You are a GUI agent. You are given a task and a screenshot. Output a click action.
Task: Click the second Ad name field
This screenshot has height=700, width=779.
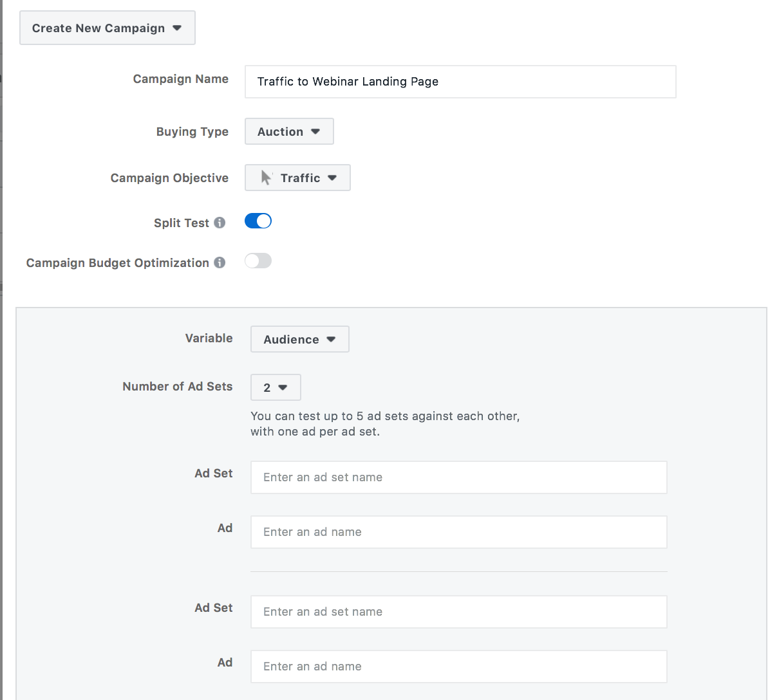pos(459,667)
